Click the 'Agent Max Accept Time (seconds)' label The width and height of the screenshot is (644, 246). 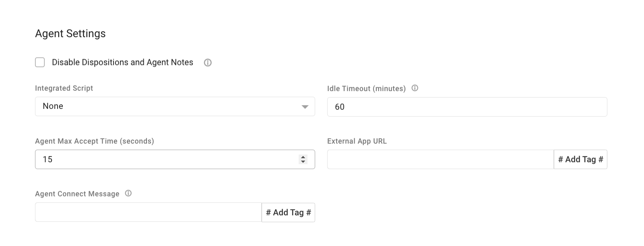click(95, 141)
